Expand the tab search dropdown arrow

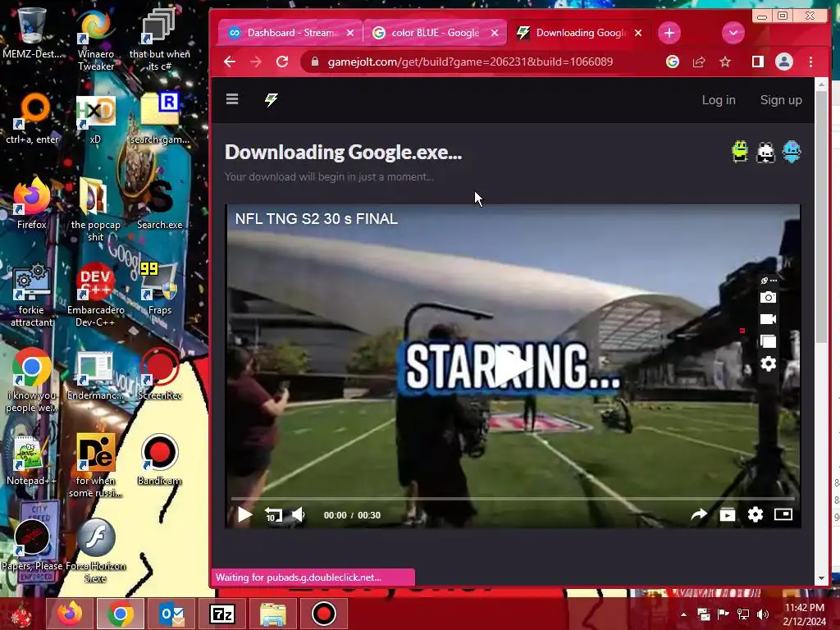733,33
